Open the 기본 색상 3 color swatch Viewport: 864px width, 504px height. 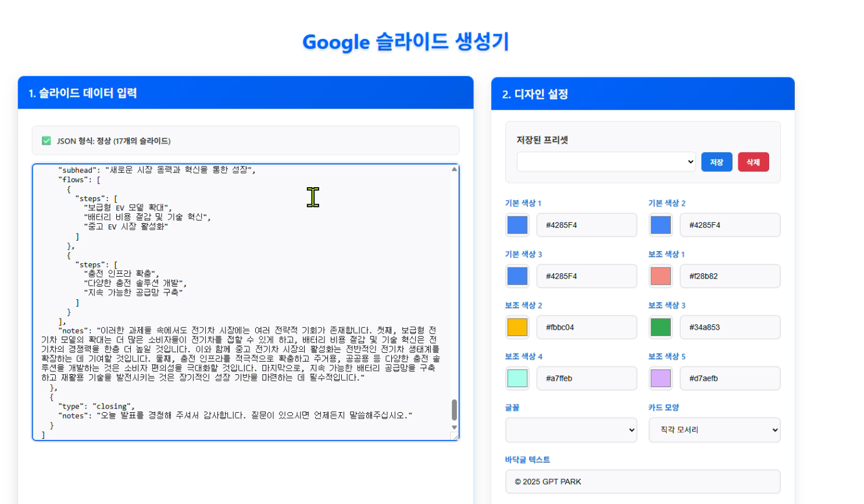point(517,276)
